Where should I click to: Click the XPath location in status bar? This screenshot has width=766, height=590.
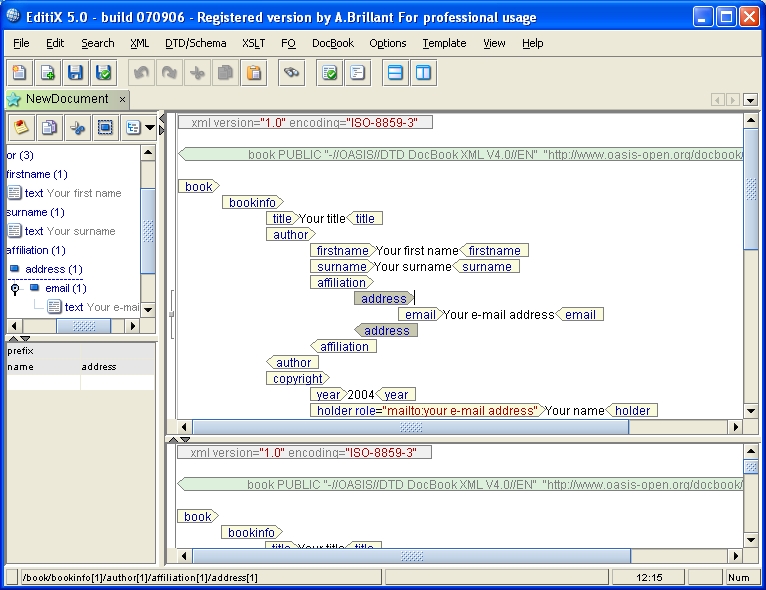(x=140, y=577)
